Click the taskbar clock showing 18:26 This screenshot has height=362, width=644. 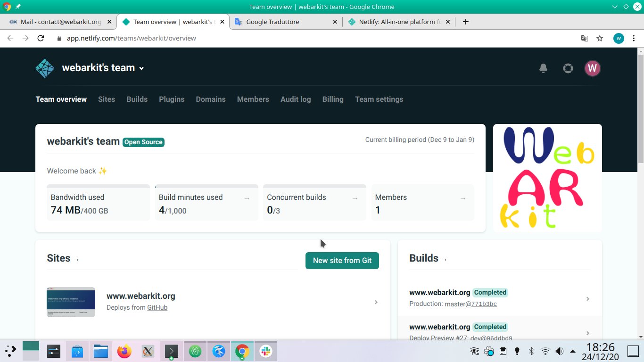[601, 352]
